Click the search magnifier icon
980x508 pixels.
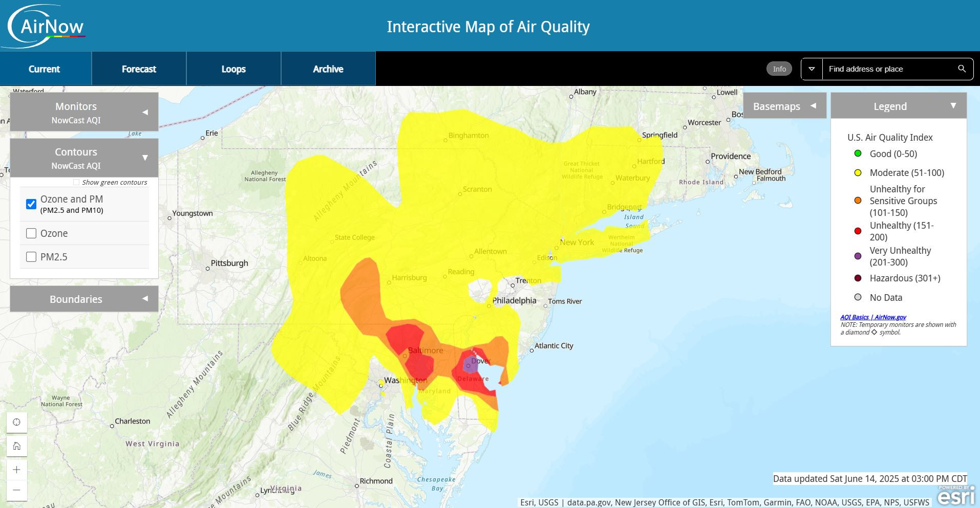(x=962, y=69)
